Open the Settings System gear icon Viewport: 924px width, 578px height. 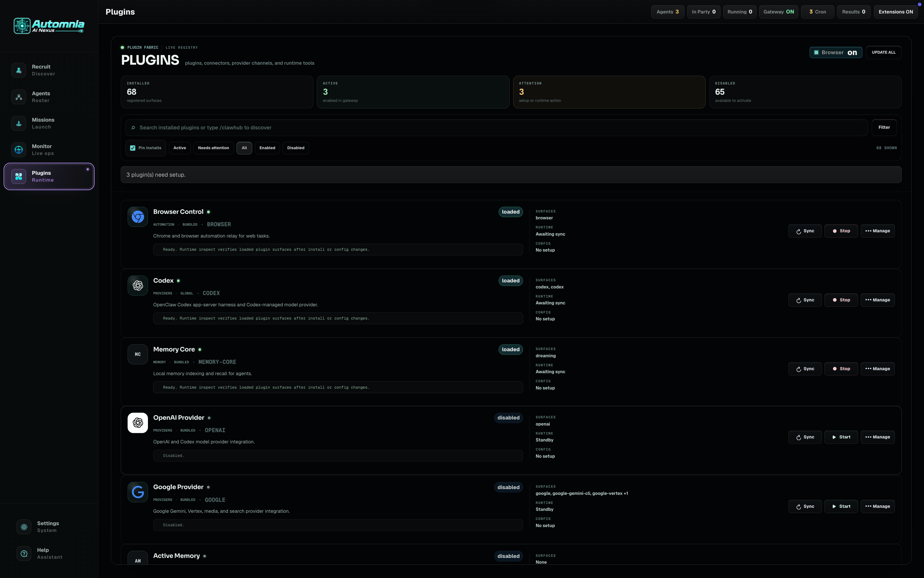(x=24, y=527)
